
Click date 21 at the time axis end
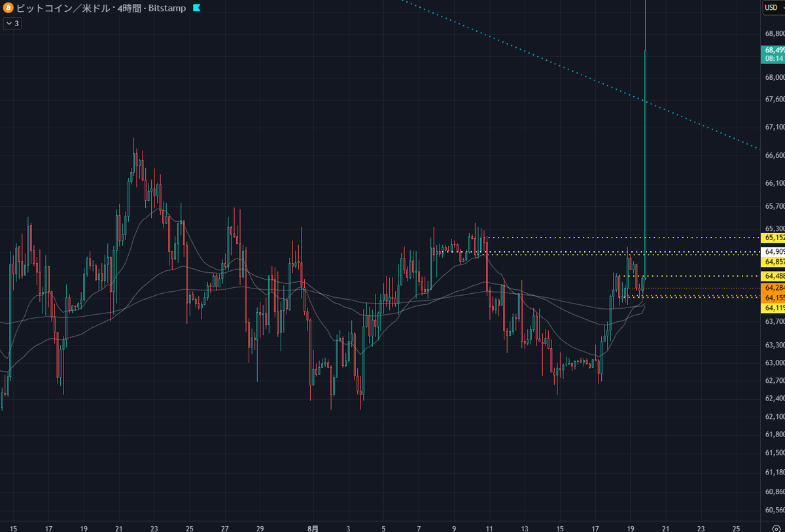pyautogui.click(x=665, y=527)
